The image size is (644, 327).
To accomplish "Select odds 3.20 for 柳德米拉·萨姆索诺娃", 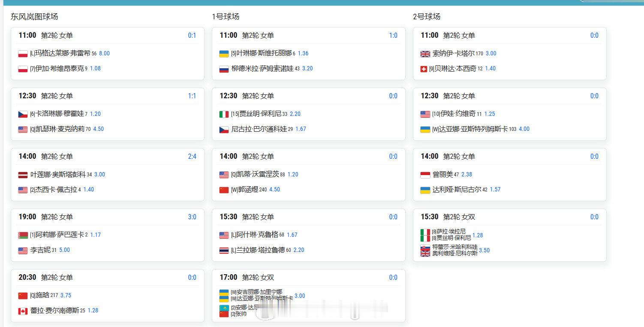I will [x=307, y=69].
